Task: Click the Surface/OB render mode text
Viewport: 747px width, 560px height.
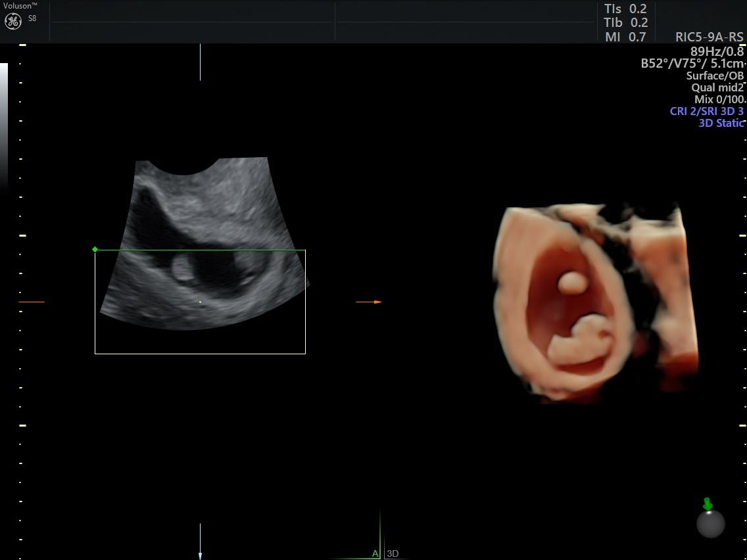Action: [715, 76]
